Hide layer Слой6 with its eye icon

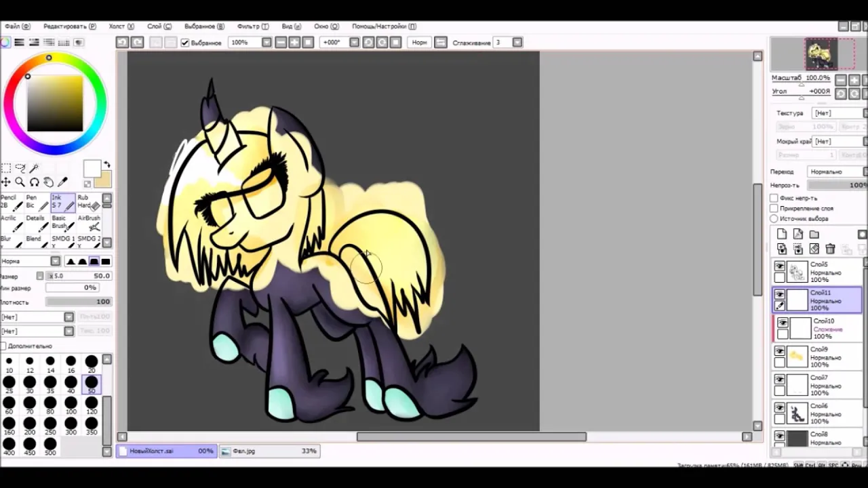[x=780, y=408]
